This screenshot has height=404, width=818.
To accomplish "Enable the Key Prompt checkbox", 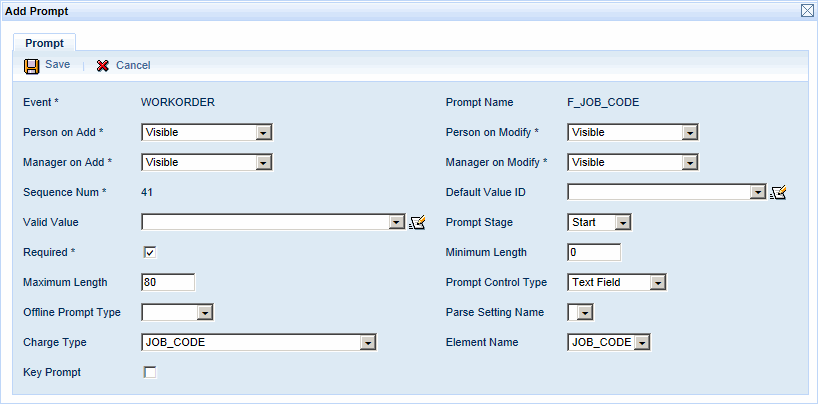I will 150,372.
